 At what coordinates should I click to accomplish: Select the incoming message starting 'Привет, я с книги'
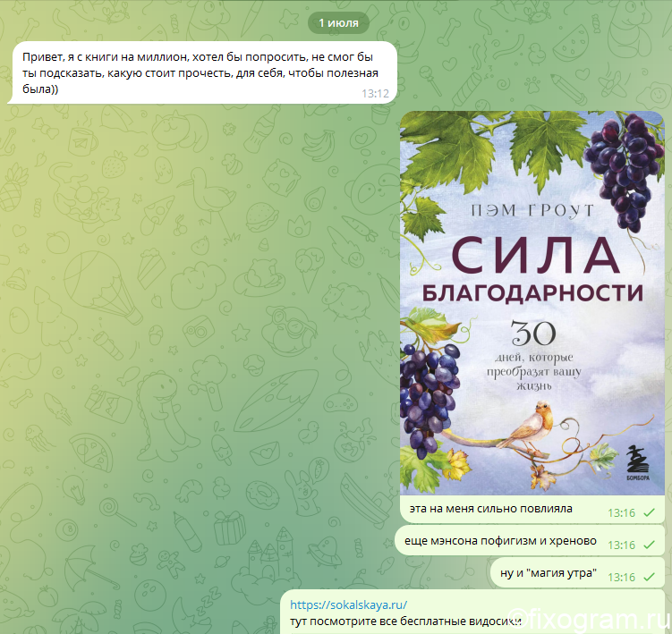tap(202, 72)
